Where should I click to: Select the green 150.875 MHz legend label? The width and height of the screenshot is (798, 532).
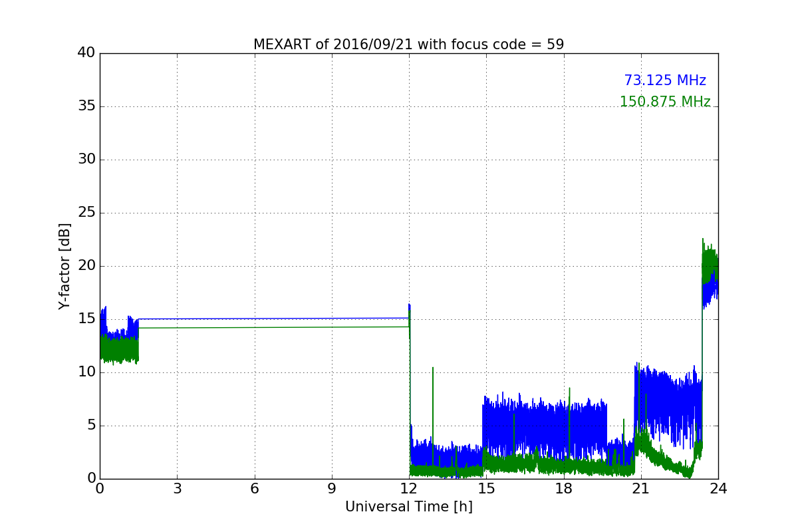point(665,102)
